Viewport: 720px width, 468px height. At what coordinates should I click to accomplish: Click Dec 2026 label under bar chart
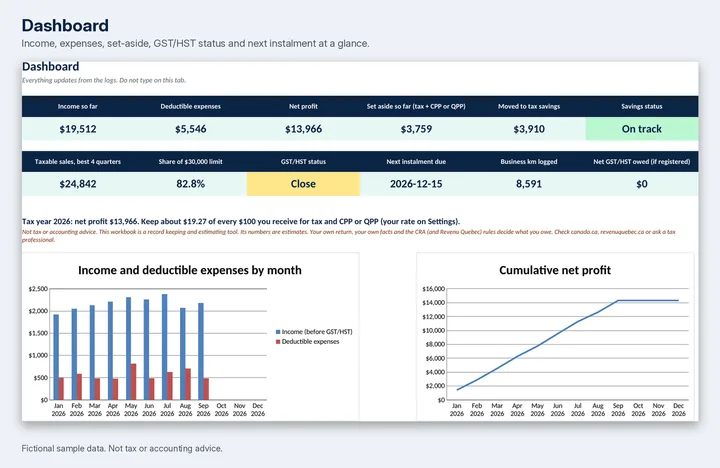(258, 410)
